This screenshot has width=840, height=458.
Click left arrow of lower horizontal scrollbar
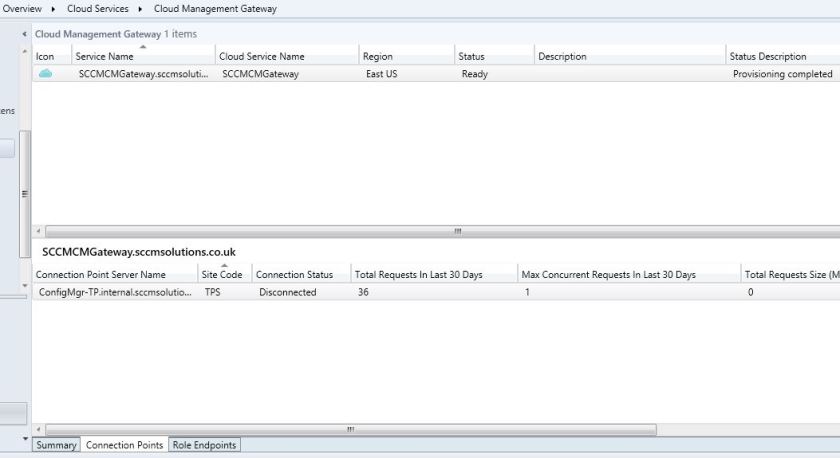(x=38, y=430)
